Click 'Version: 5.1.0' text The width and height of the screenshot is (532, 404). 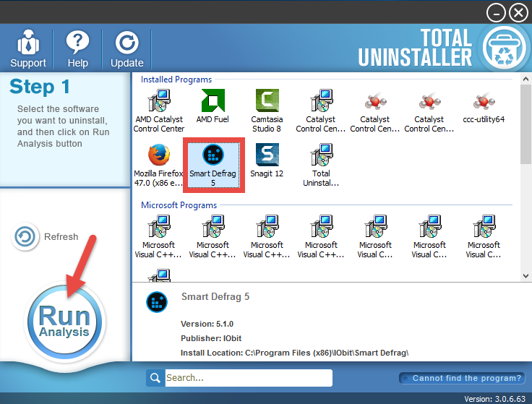pos(207,324)
